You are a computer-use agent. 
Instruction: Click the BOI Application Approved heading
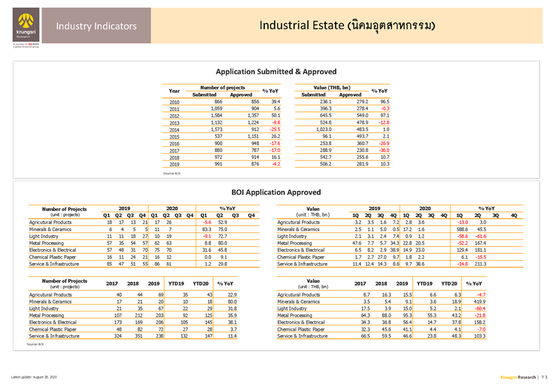(276, 192)
